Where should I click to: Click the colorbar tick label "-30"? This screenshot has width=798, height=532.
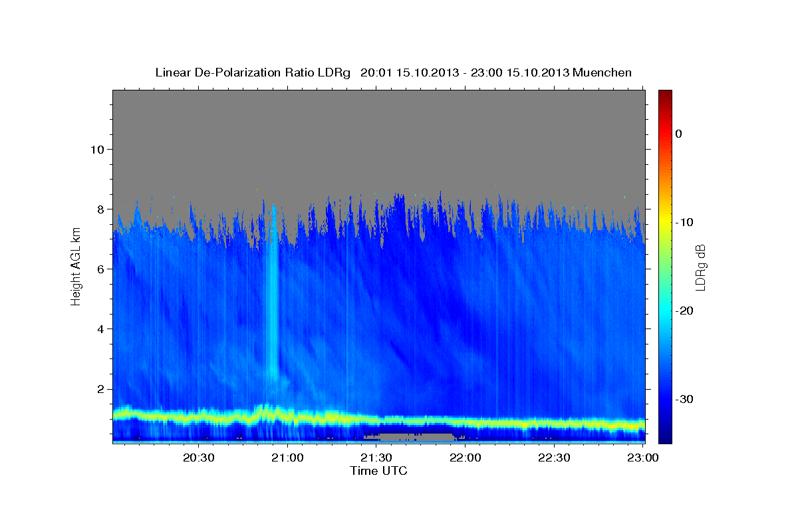point(685,399)
